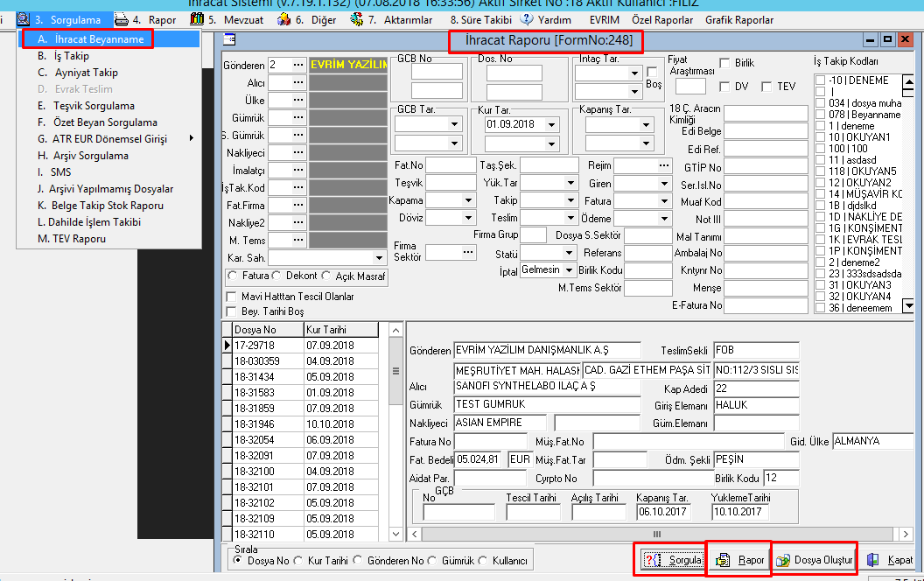The image size is (924, 581).
Task: Click the Sorgulama menu magnifier icon
Action: [x=23, y=19]
